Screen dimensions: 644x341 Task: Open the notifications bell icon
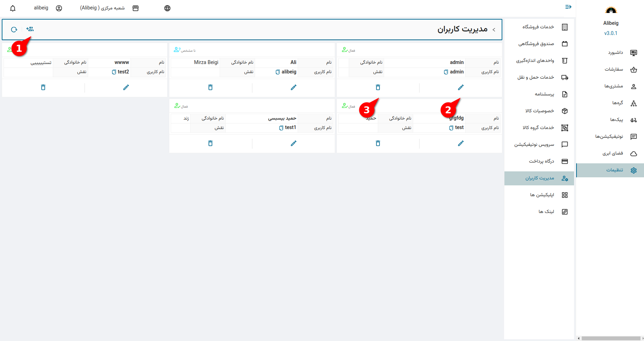click(13, 8)
